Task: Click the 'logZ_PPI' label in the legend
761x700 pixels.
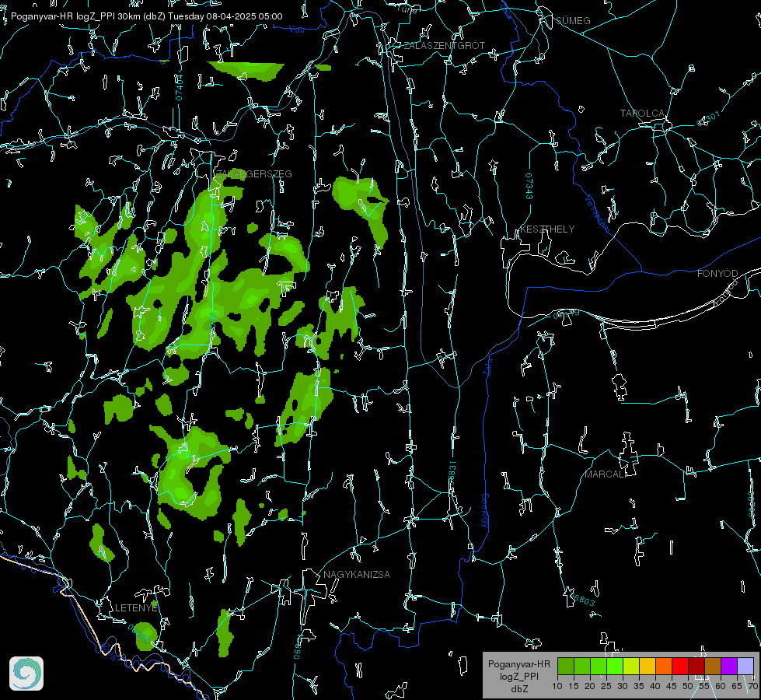Action: click(519, 676)
